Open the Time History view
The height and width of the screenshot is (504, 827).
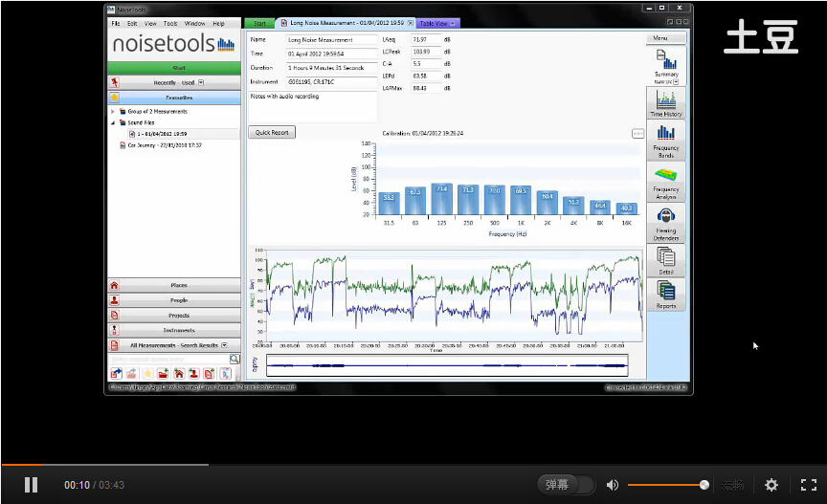[666, 102]
